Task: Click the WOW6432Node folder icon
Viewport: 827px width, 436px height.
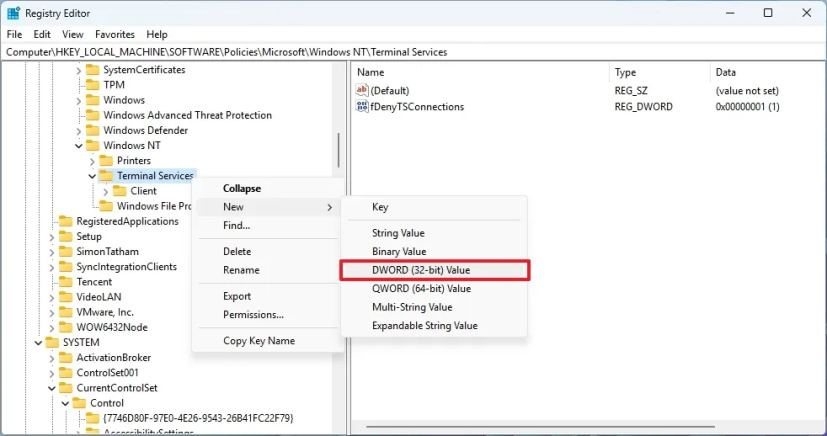Action: coord(66,327)
